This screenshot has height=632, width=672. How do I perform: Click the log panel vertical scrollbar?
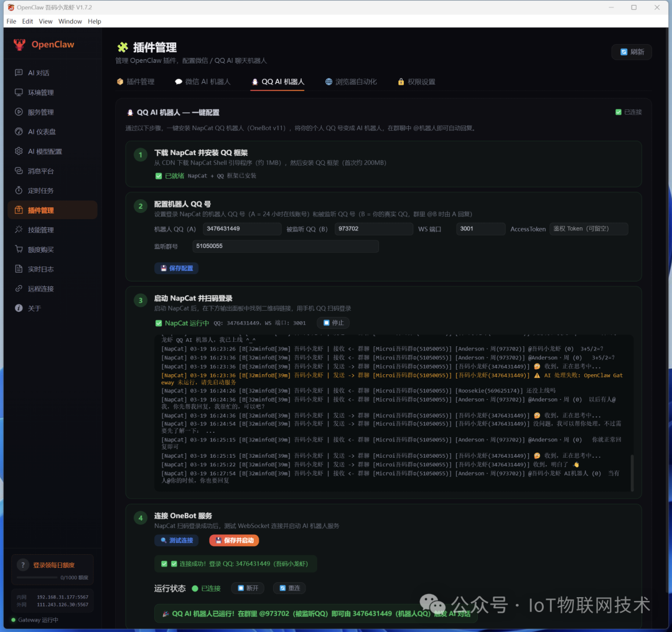coord(632,473)
